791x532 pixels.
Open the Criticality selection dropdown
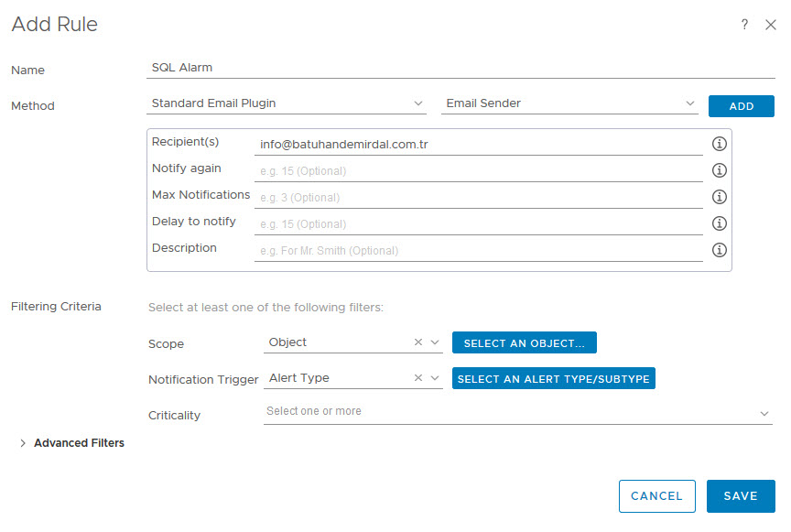point(517,412)
